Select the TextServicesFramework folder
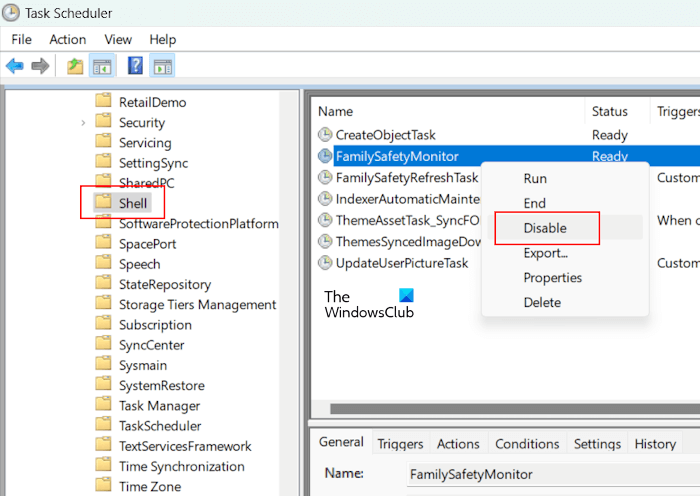700x496 pixels. coord(185,446)
